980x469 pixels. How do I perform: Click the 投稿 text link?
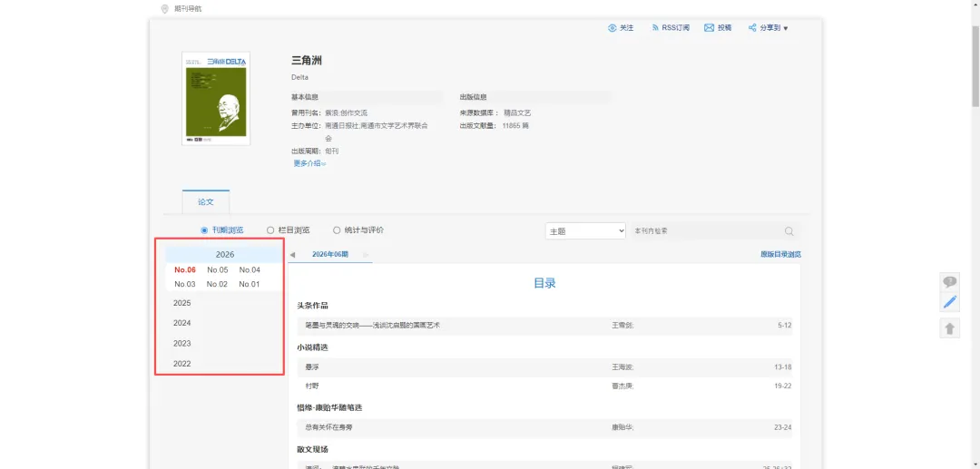[724, 28]
